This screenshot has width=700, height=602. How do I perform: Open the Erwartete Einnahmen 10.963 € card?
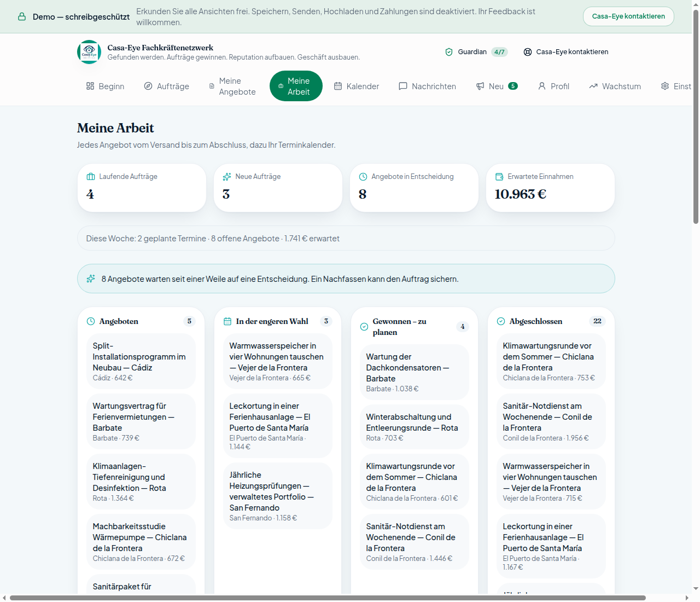point(550,188)
